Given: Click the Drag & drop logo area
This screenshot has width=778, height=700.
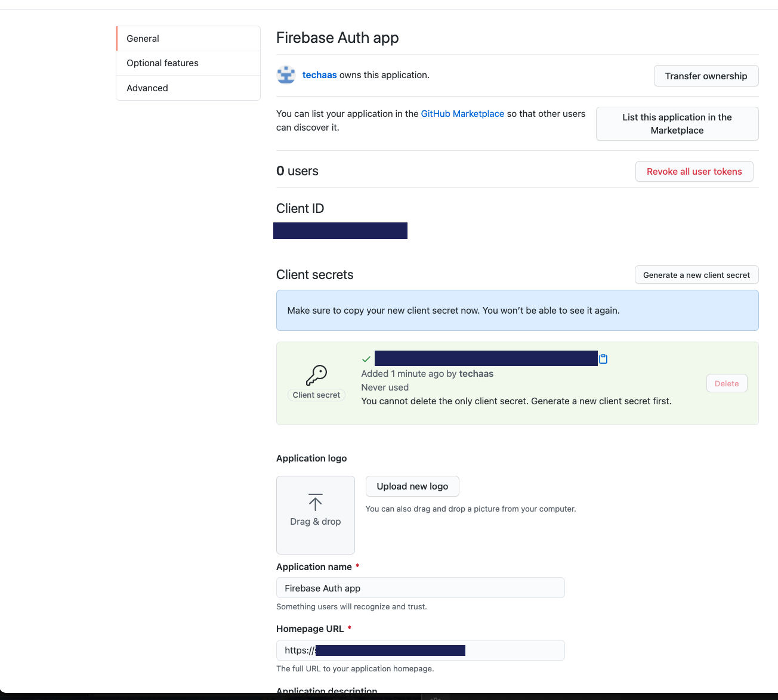Looking at the screenshot, I should [316, 515].
